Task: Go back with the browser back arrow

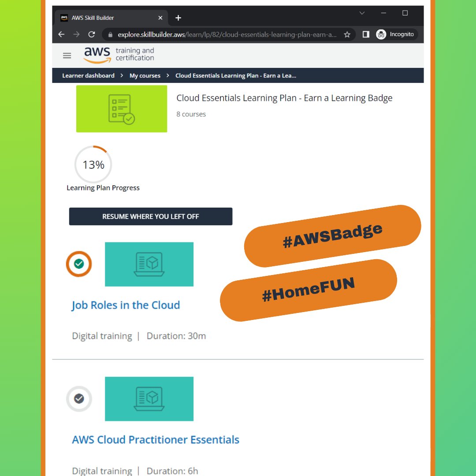Action: pos(61,34)
